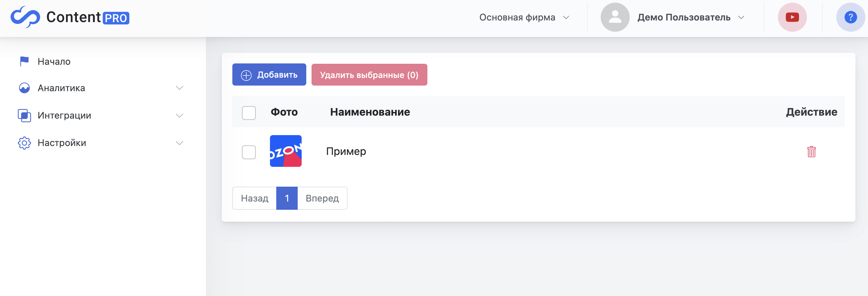This screenshot has height=296, width=868.
Task: Go to previous page with Назад
Action: tap(254, 198)
